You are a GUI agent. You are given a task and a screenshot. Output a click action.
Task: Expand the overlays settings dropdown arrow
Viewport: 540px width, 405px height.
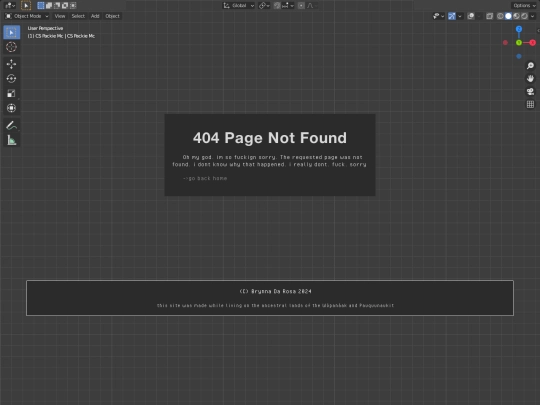pyautogui.click(x=479, y=16)
